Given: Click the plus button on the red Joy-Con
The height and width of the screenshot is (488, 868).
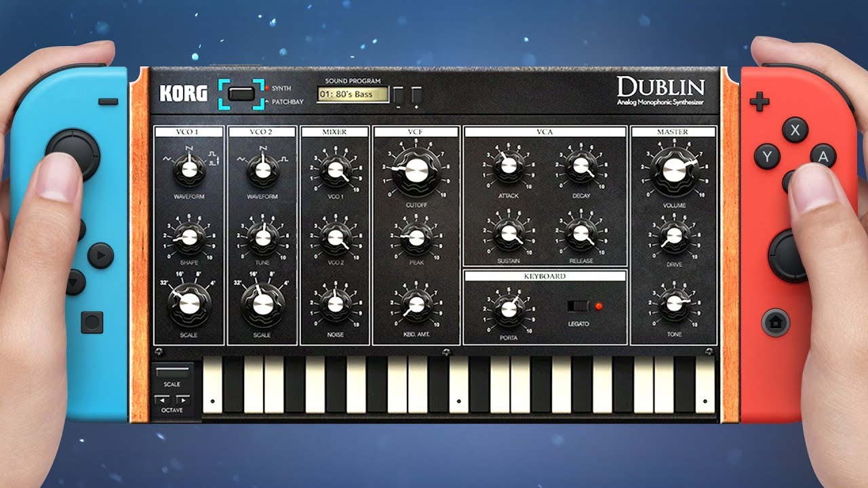Looking at the screenshot, I should [759, 102].
